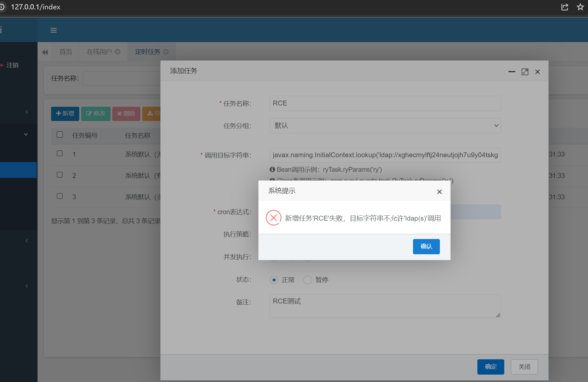Close the 在线用户 tab via its x icon
This screenshot has height=382, width=588.
click(118, 52)
